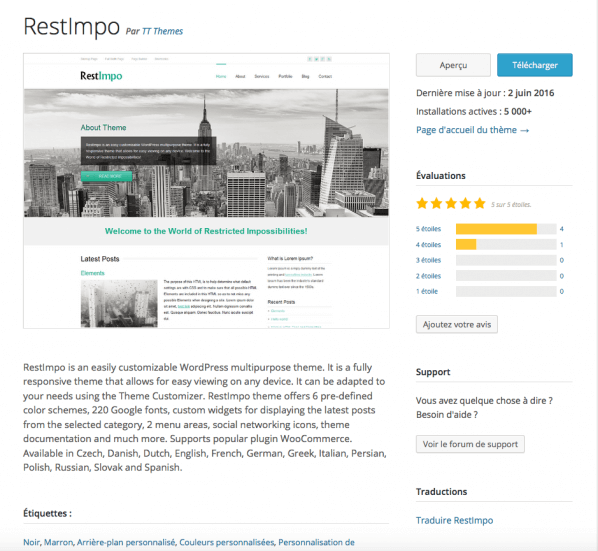Open Voir le forum de support
598x551 pixels.
(470, 444)
